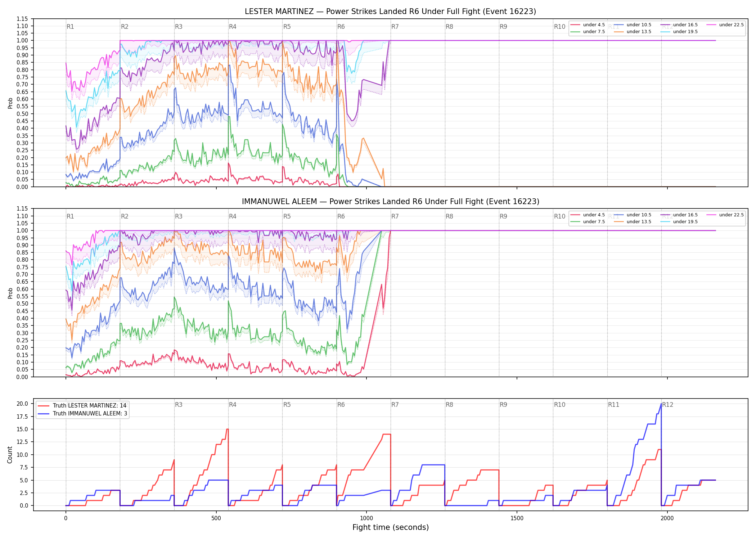
Task: Click R4 round label in top chart
Action: (233, 27)
